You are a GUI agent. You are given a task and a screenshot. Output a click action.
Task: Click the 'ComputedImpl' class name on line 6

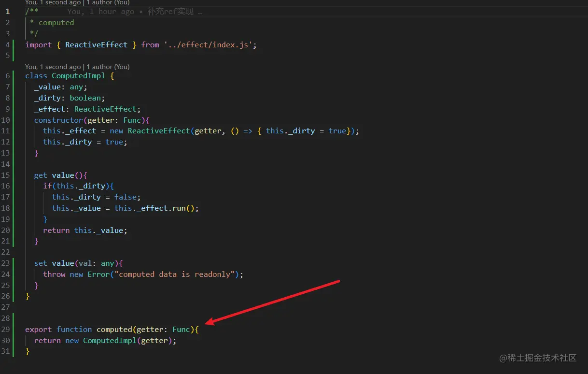78,76
